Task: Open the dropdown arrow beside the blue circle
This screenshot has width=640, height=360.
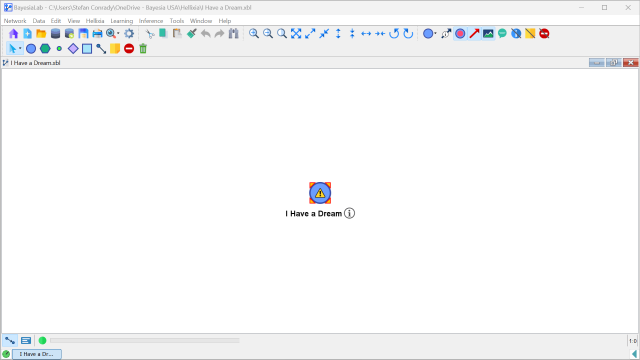Action: click(436, 33)
